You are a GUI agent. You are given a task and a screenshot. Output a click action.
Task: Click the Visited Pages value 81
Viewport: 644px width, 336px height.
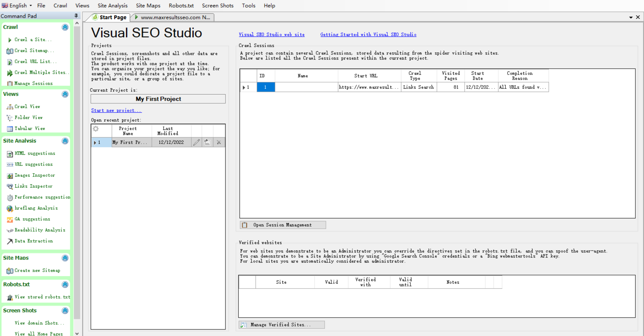tap(451, 87)
